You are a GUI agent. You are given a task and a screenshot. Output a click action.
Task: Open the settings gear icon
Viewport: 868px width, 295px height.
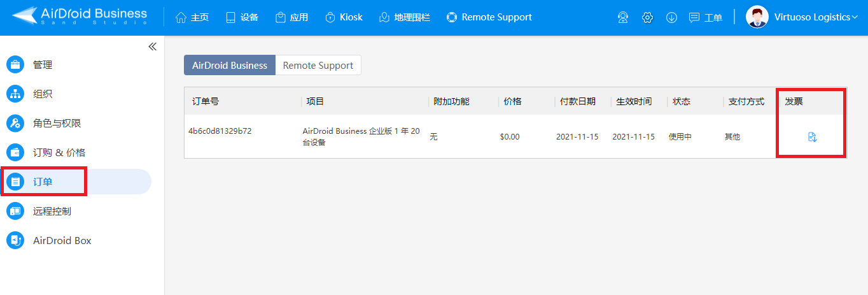[647, 18]
